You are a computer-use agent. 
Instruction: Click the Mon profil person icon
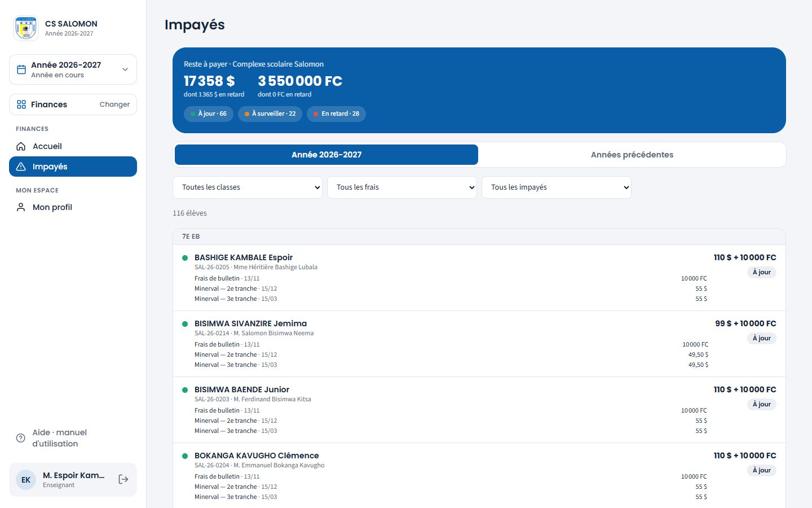[x=21, y=207]
